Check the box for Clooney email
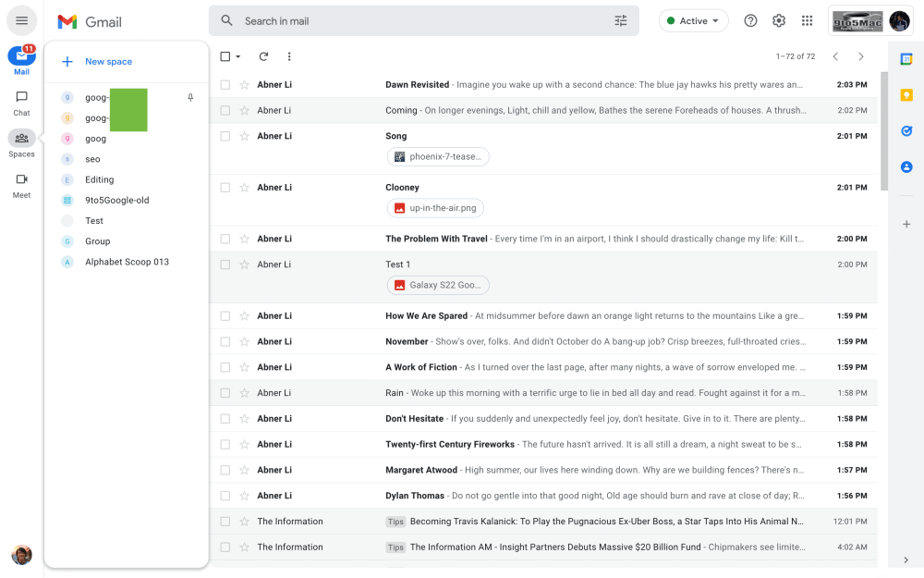 [225, 188]
